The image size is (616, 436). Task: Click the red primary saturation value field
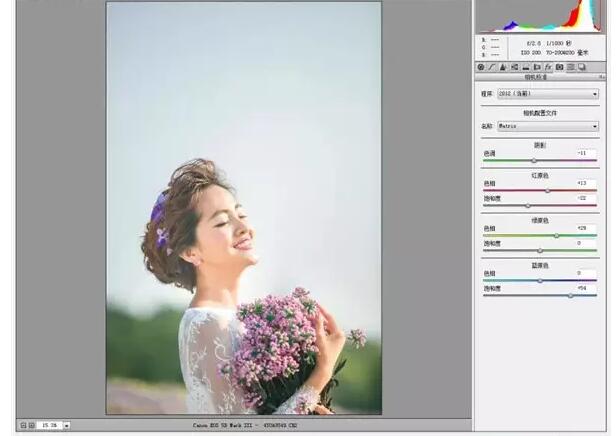coord(586,198)
